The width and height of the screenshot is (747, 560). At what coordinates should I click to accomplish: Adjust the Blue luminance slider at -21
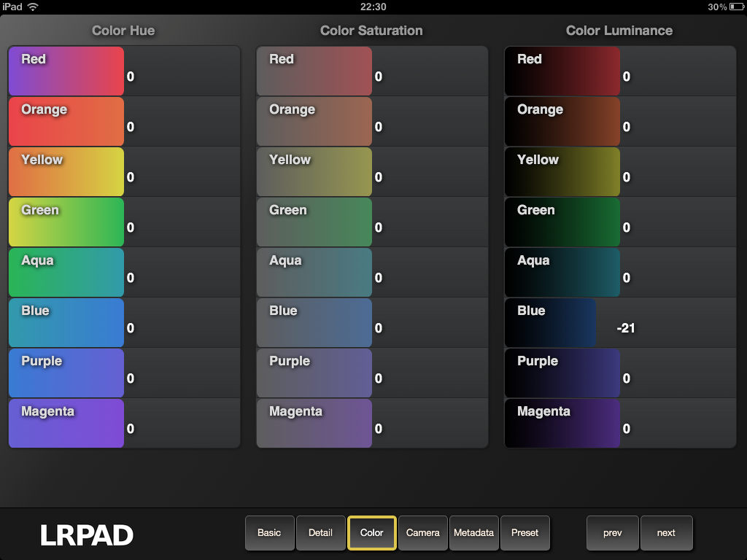620,322
